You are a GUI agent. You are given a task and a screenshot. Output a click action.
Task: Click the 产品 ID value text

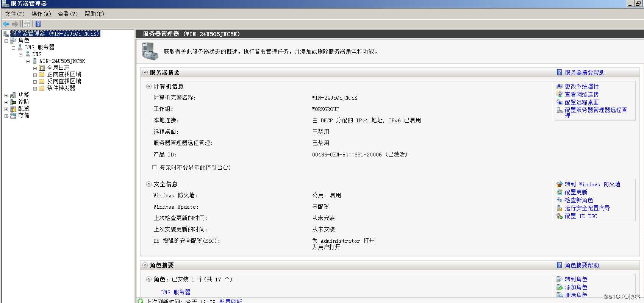point(360,155)
